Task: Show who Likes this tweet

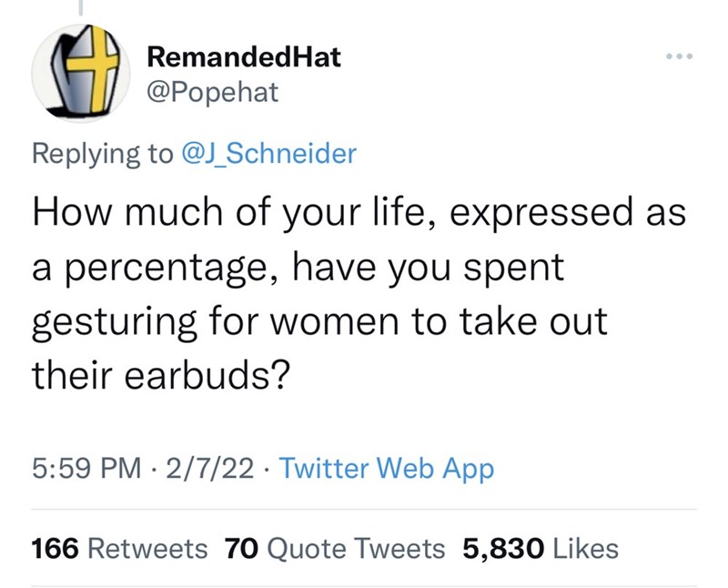Action: point(585,548)
